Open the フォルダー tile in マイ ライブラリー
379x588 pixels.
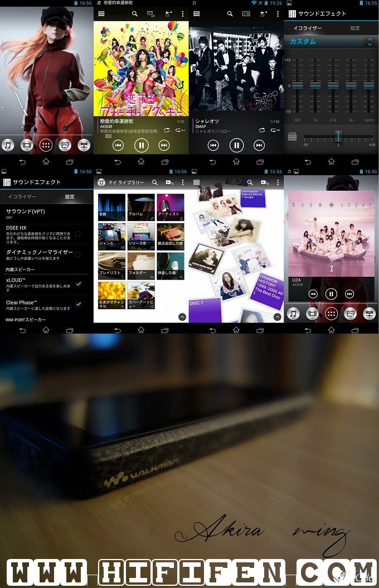pos(141,266)
